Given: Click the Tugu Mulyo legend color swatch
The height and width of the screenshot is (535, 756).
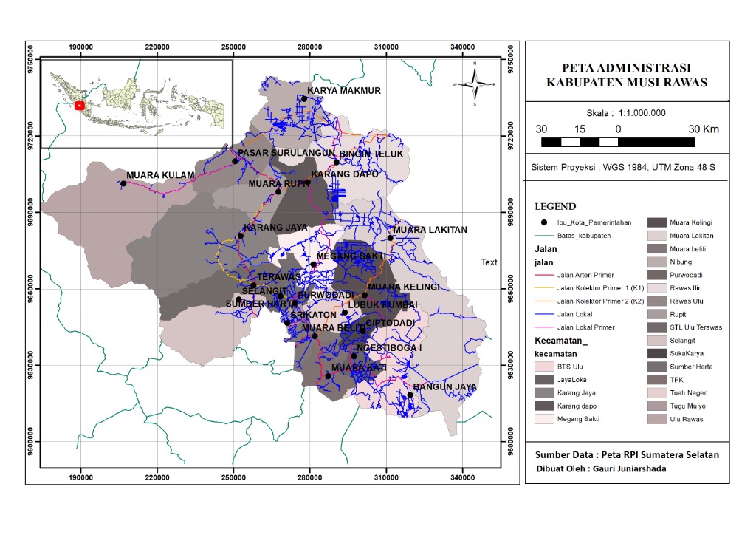Looking at the screenshot, I should 656,406.
